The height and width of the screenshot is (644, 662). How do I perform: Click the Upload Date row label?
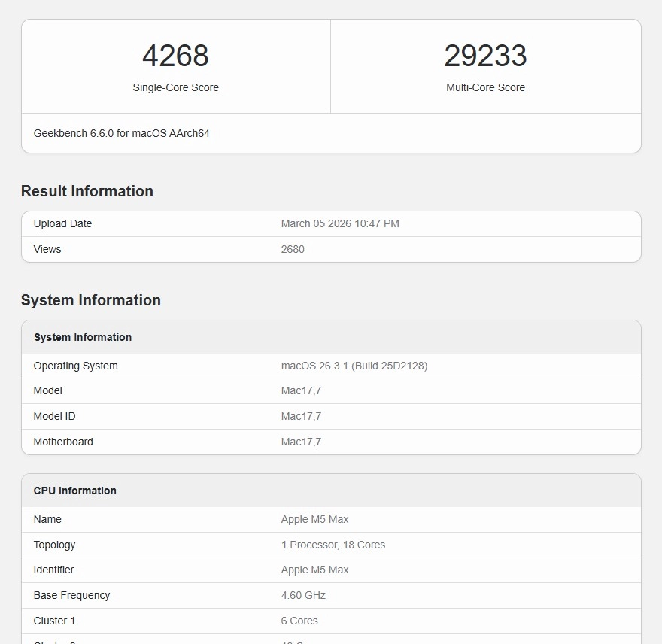click(x=62, y=223)
